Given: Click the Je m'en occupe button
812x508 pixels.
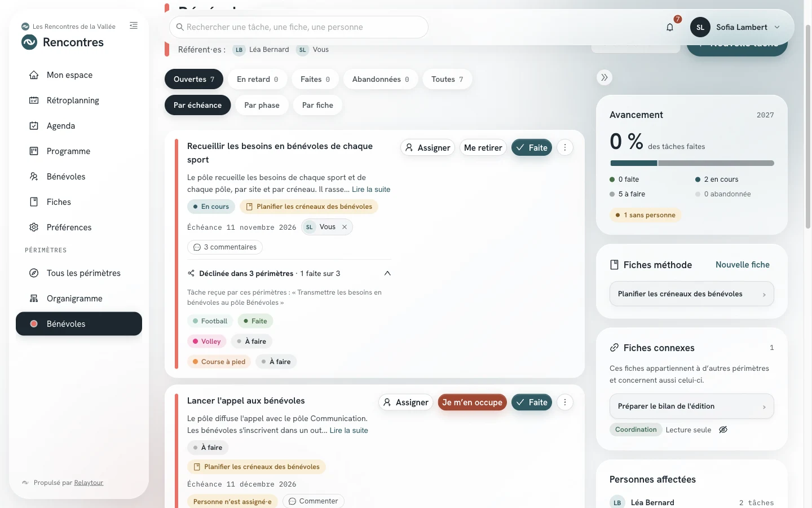Looking at the screenshot, I should pyautogui.click(x=472, y=402).
